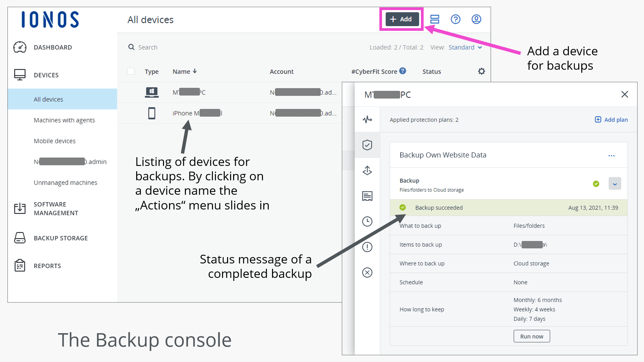Close the device actions panel
The height and width of the screenshot is (362, 644).
click(x=625, y=95)
